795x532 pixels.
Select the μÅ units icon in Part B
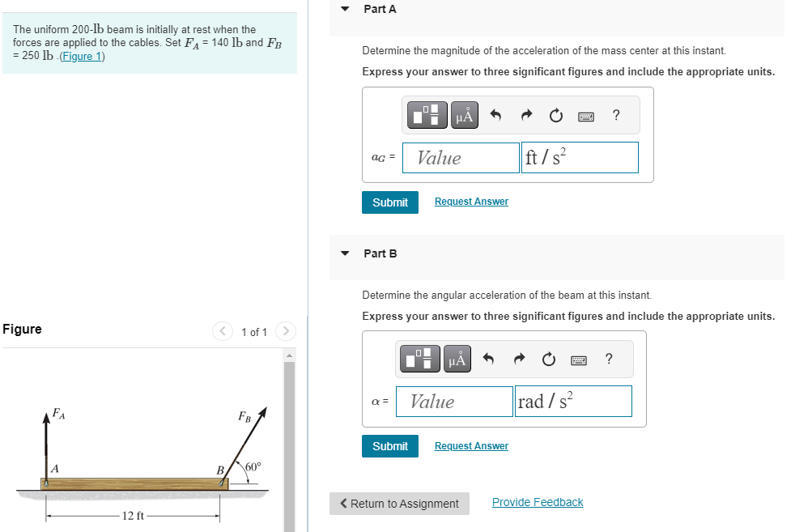(457, 358)
